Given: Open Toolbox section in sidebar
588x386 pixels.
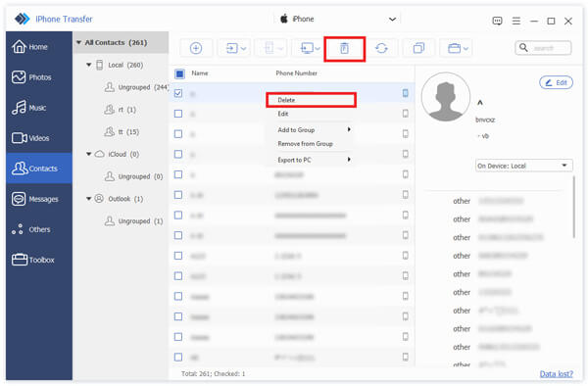Looking at the screenshot, I should pos(38,260).
